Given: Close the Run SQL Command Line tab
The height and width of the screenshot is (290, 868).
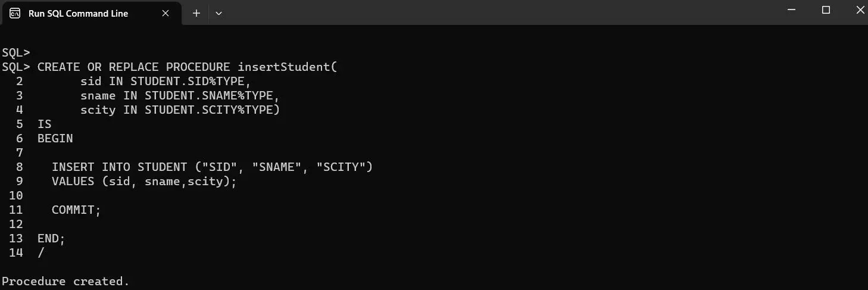Looking at the screenshot, I should tap(166, 13).
